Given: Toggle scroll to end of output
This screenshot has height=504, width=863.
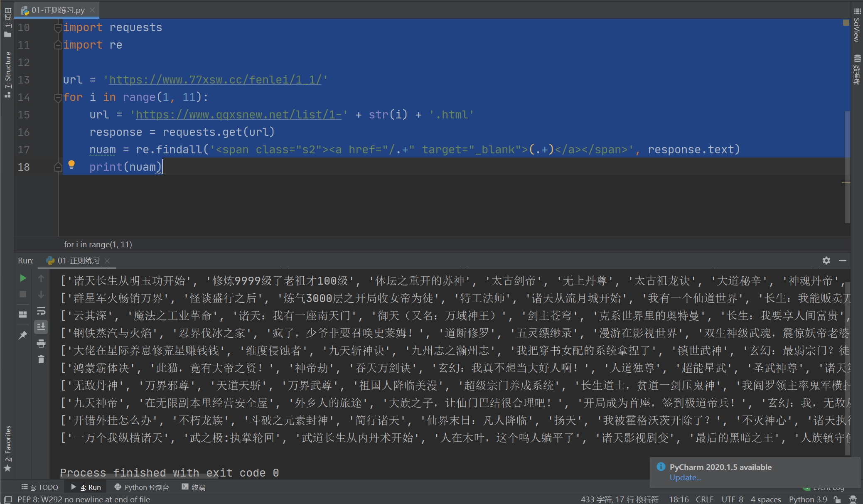Looking at the screenshot, I should click(x=41, y=327).
